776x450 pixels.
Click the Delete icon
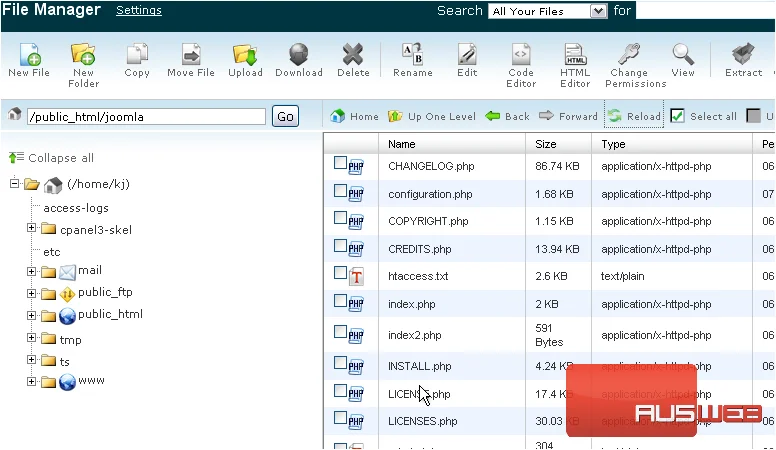(x=353, y=54)
